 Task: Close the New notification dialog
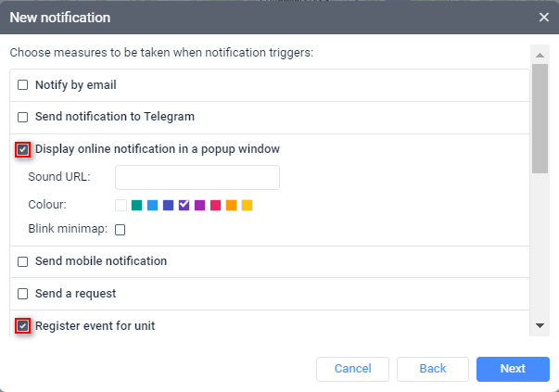[544, 17]
